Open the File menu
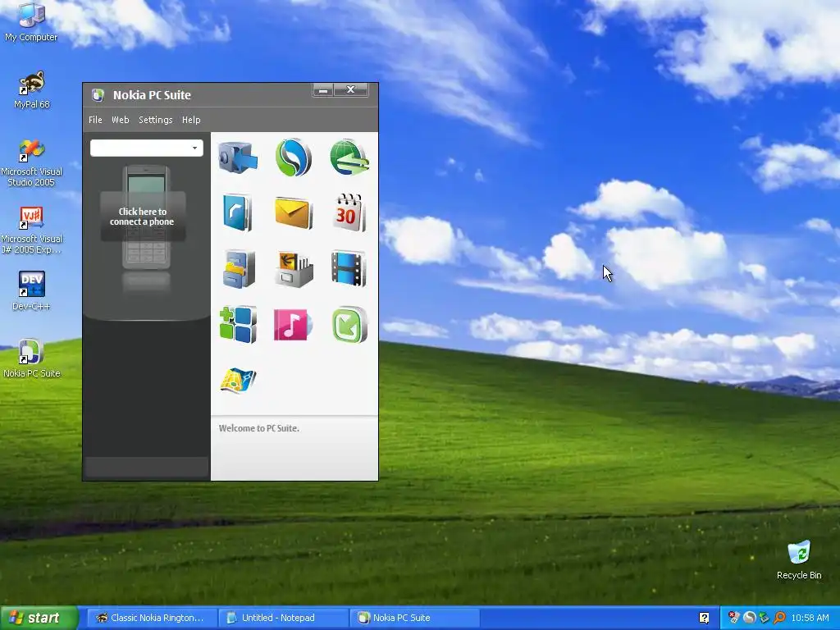 [95, 120]
